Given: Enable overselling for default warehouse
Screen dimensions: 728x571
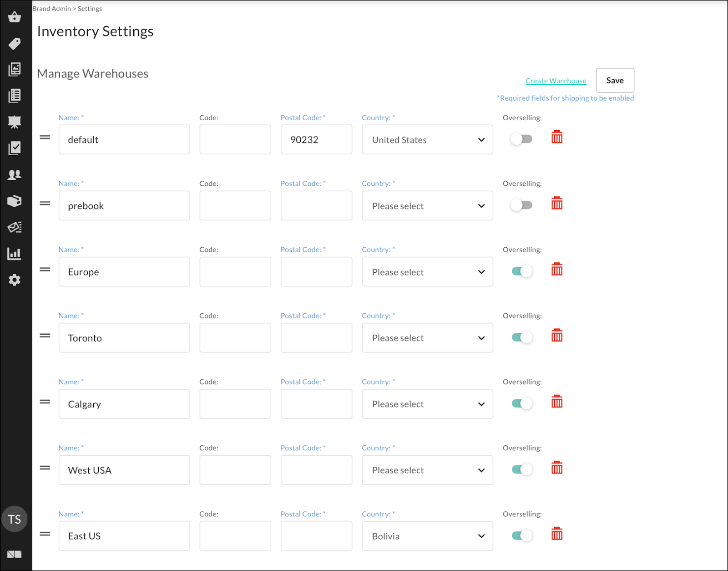Looking at the screenshot, I should point(521,139).
